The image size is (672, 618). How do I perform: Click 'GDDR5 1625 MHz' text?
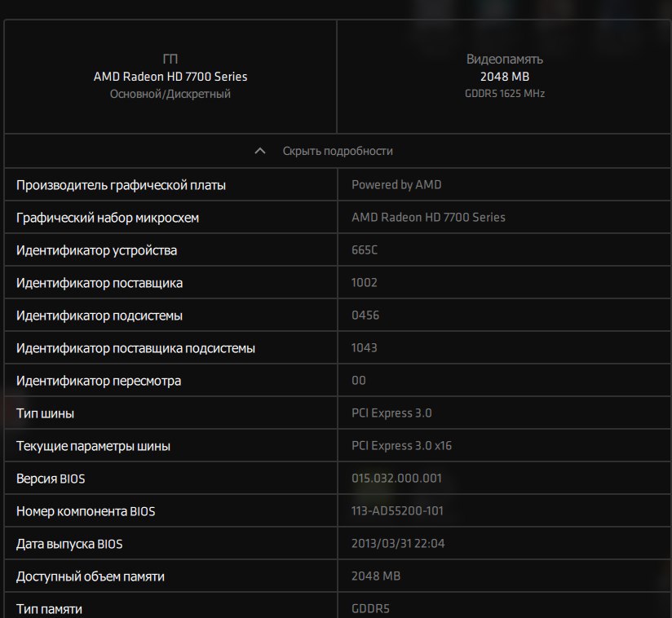pyautogui.click(x=505, y=94)
